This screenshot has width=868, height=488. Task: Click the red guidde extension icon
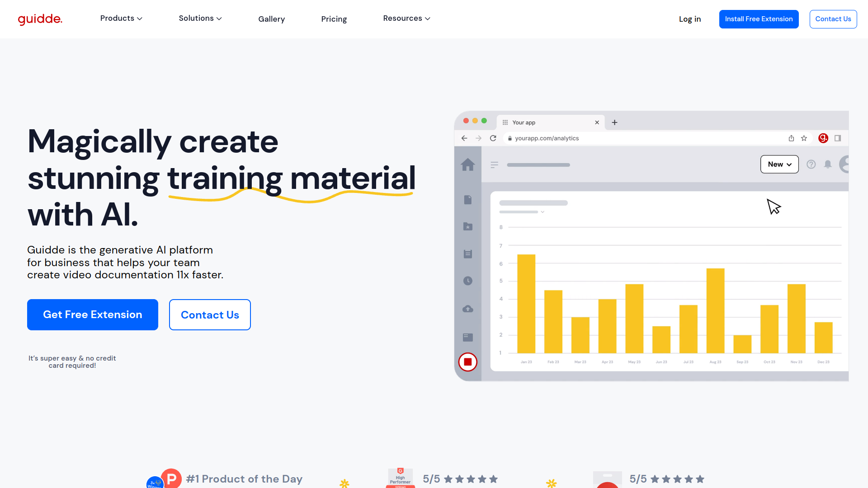click(823, 138)
